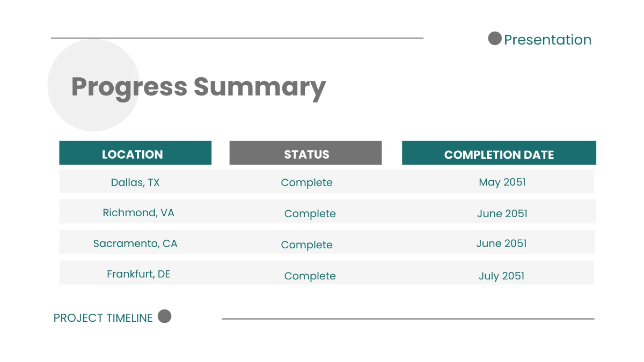Select the Sacramento, CA entry

pyautogui.click(x=135, y=243)
